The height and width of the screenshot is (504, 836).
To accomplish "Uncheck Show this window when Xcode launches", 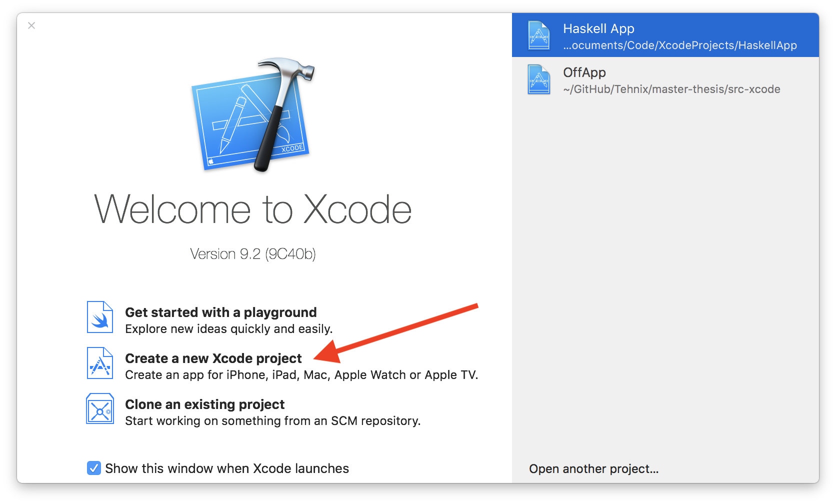I will pyautogui.click(x=94, y=468).
